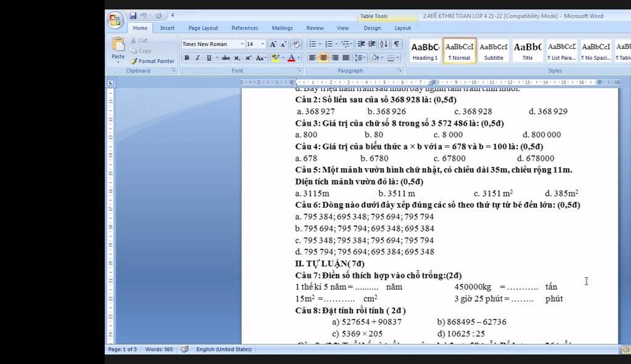Open the Font dialog launcher
The image size is (631, 364).
pos(299,70)
